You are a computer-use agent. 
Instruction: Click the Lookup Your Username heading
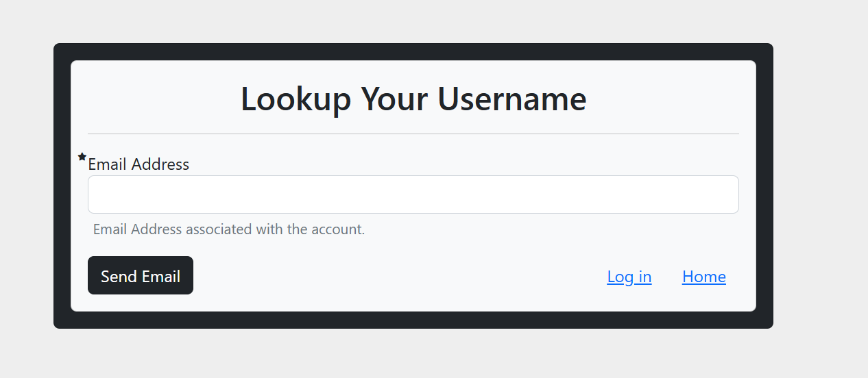pos(413,99)
